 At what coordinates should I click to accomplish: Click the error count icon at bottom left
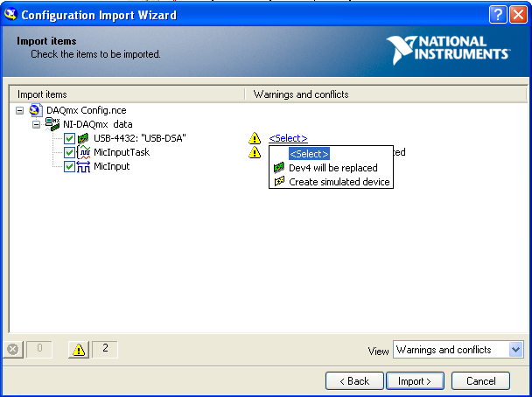tap(13, 349)
